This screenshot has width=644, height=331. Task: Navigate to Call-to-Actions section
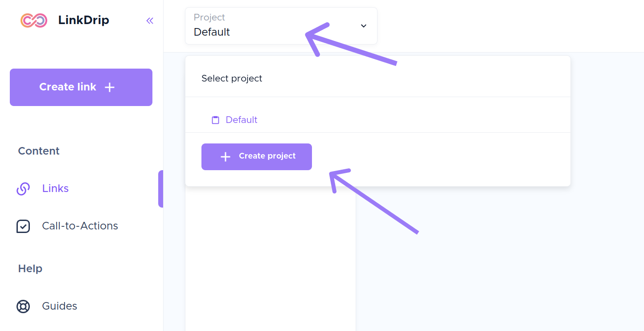pos(80,226)
